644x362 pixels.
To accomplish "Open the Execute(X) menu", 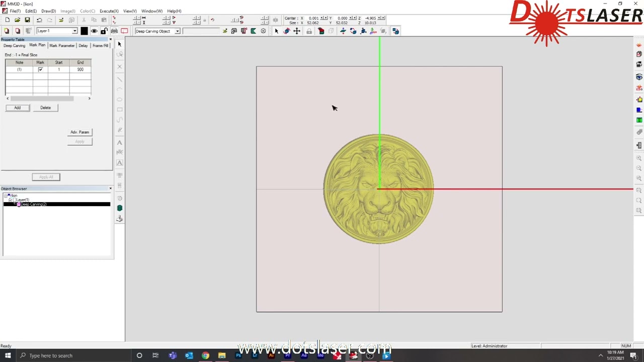I will (109, 11).
